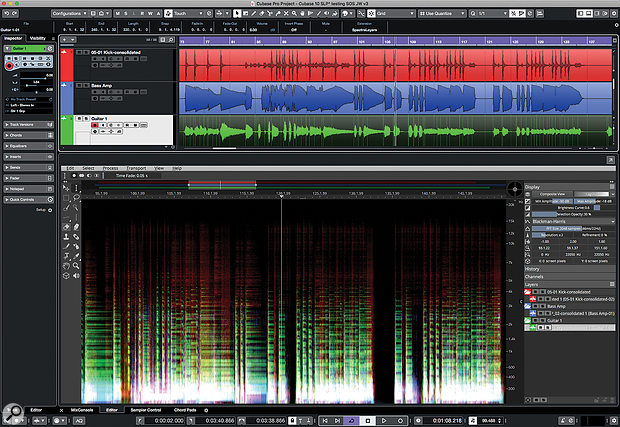Viewport: 620px width, 427px height.
Task: Open the Transport menu in SpectraLayers
Action: pyautogui.click(x=136, y=168)
